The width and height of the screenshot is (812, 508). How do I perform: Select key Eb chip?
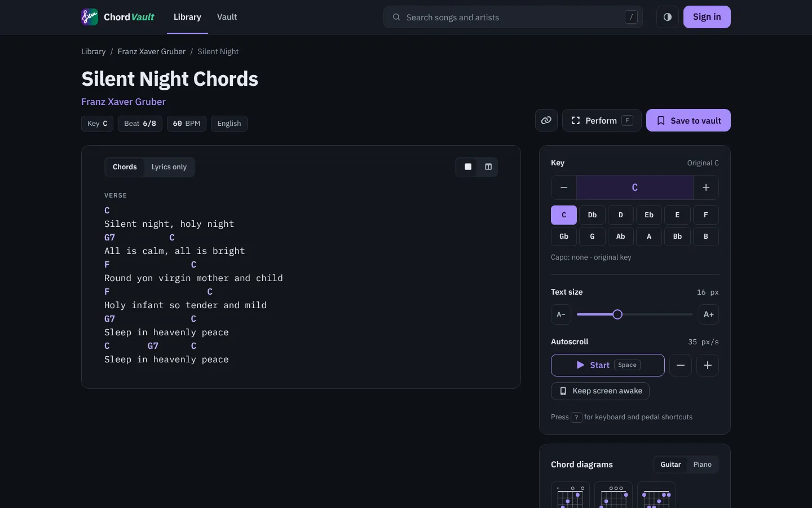(649, 215)
